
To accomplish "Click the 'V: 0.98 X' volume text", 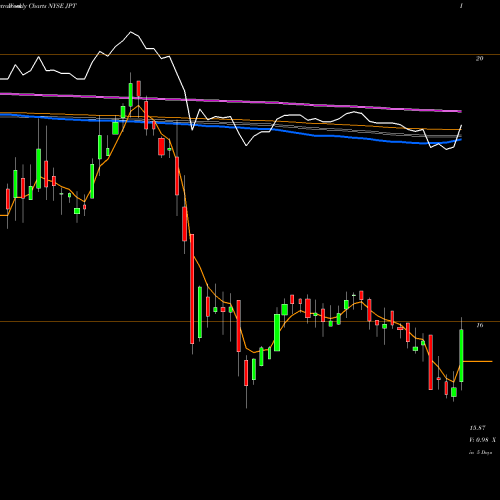I will pos(482,440).
